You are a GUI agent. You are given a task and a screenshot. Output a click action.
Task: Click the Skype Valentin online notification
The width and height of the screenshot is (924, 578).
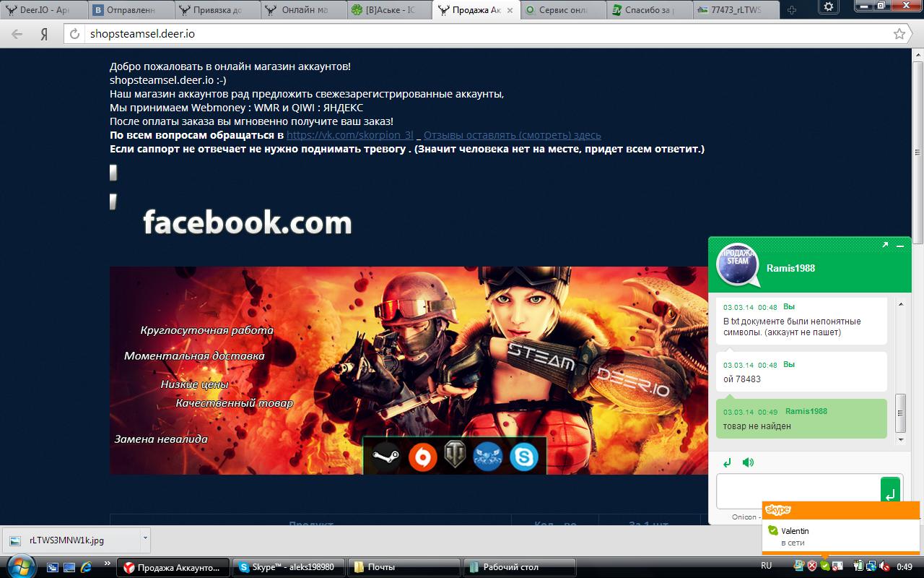(x=842, y=527)
